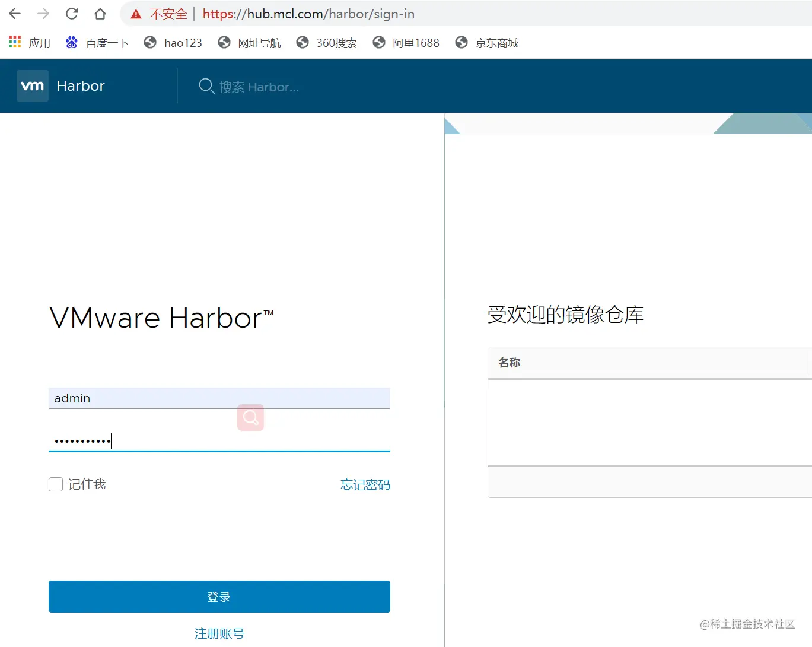Image resolution: width=812 pixels, height=647 pixels.
Task: Click the Baidu paw bookmark icon
Action: [72, 42]
